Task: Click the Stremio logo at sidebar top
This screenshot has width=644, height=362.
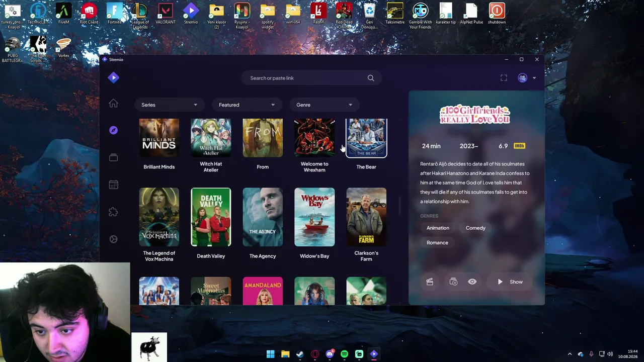Action: (x=113, y=77)
